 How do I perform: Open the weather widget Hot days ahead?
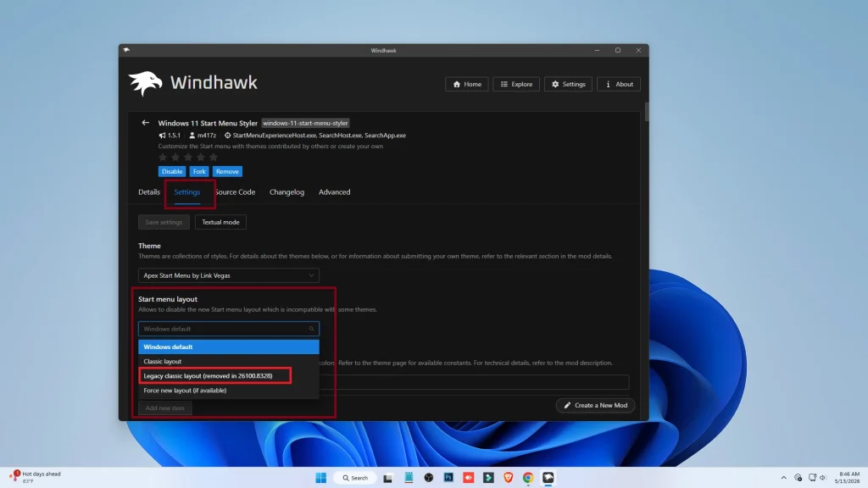[x=35, y=477]
